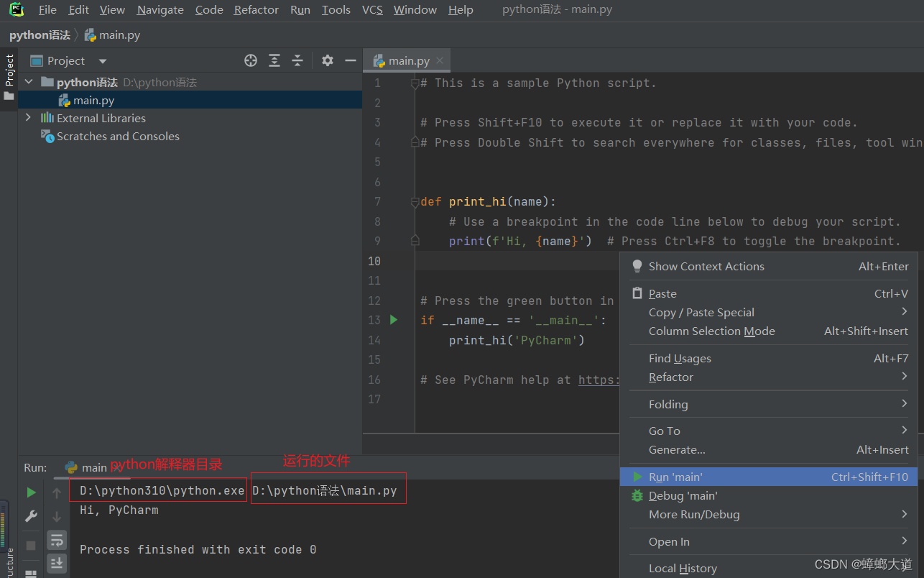Choose Paste from context menu

click(x=769, y=293)
